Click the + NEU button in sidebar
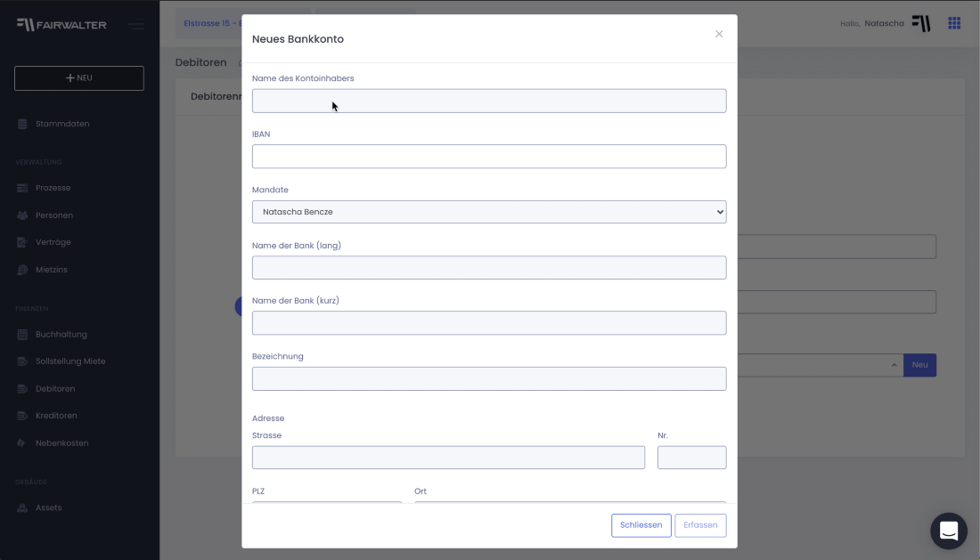This screenshot has width=980, height=560. 78,78
